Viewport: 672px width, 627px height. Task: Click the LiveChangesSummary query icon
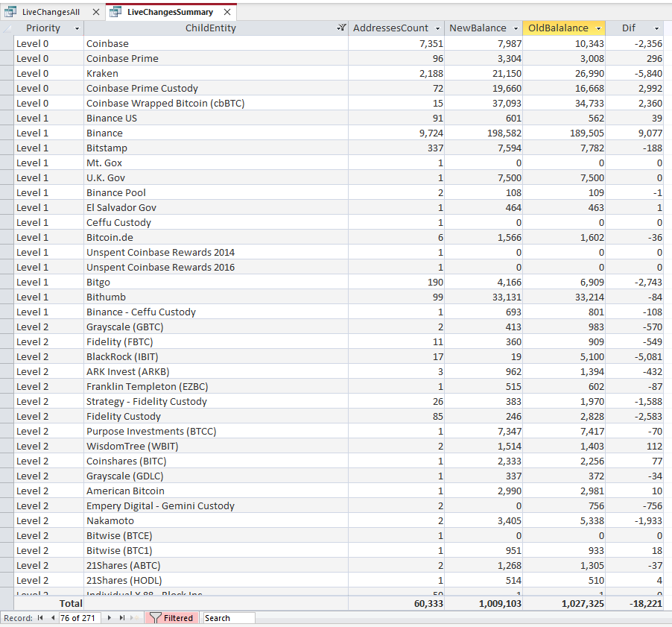(x=115, y=12)
